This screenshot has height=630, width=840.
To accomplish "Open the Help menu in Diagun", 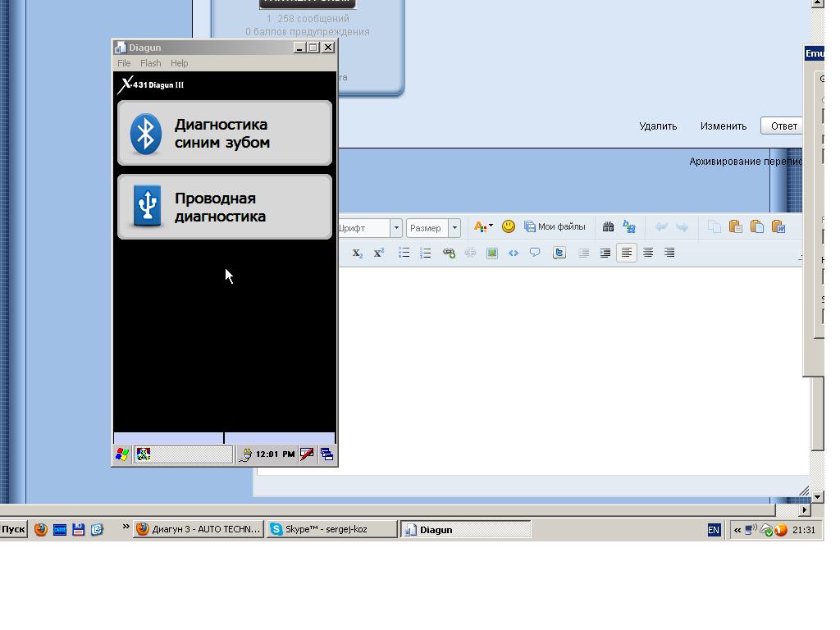I will pyautogui.click(x=179, y=63).
